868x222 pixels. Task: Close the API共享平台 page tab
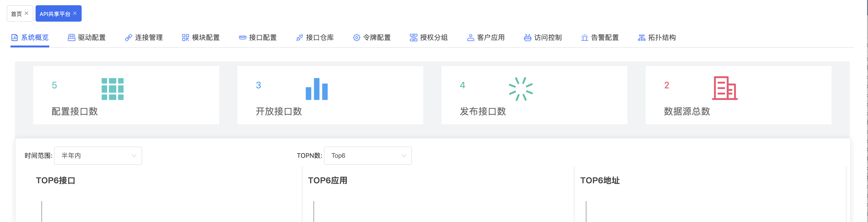tap(75, 13)
